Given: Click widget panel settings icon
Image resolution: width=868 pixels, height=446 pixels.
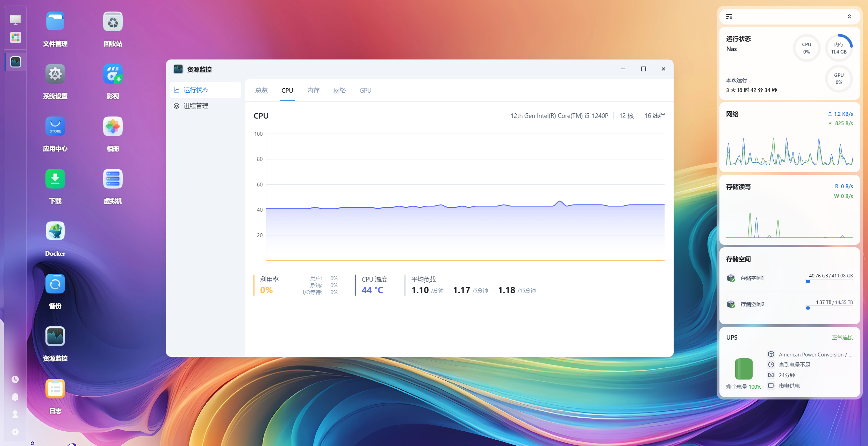Looking at the screenshot, I should [x=729, y=16].
